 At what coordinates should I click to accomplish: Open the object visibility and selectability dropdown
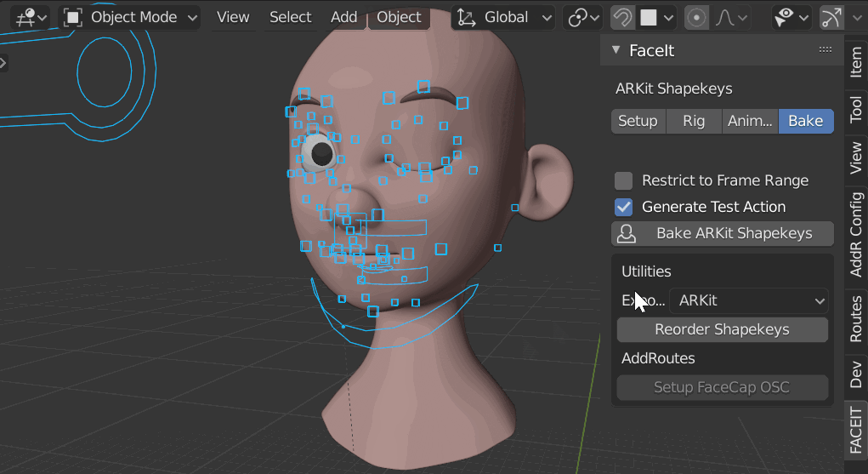[x=791, y=17]
